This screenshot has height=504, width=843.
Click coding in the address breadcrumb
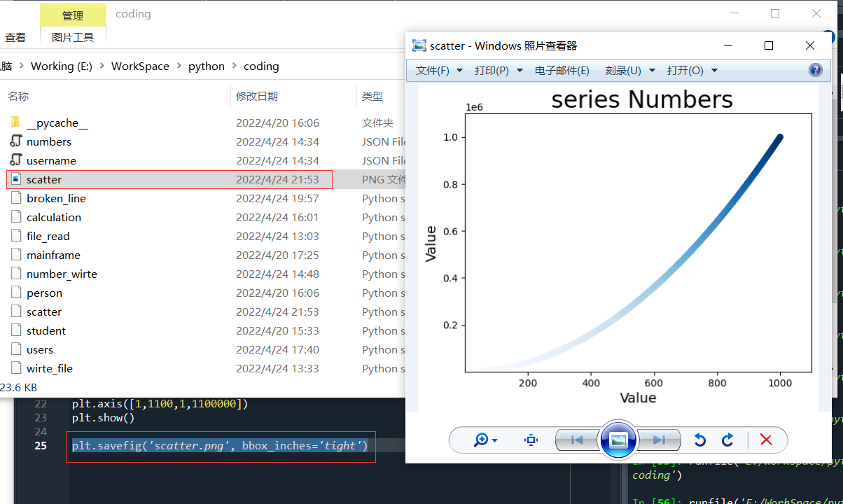point(261,66)
